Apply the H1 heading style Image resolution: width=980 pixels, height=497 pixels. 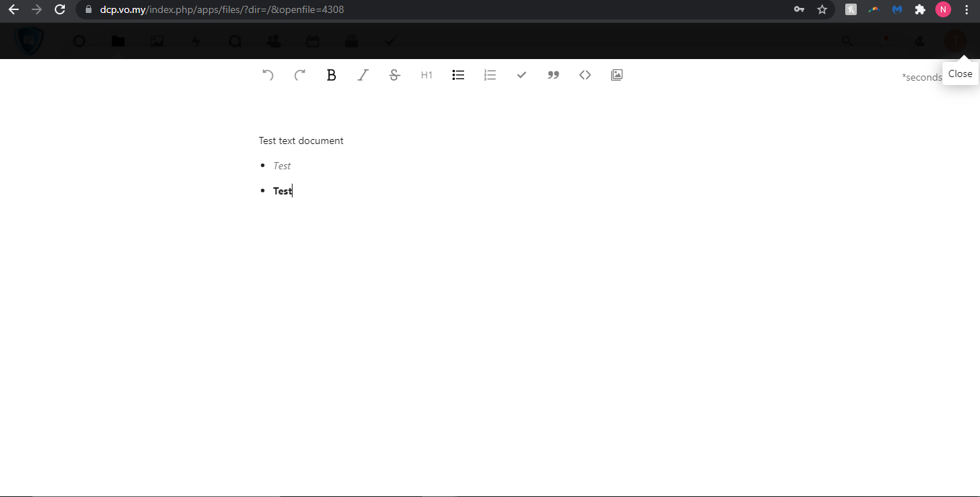coord(427,75)
